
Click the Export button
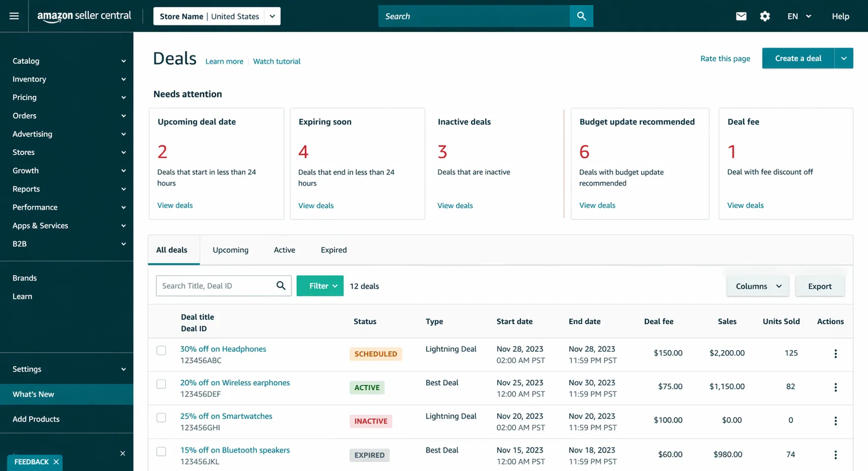click(x=820, y=286)
